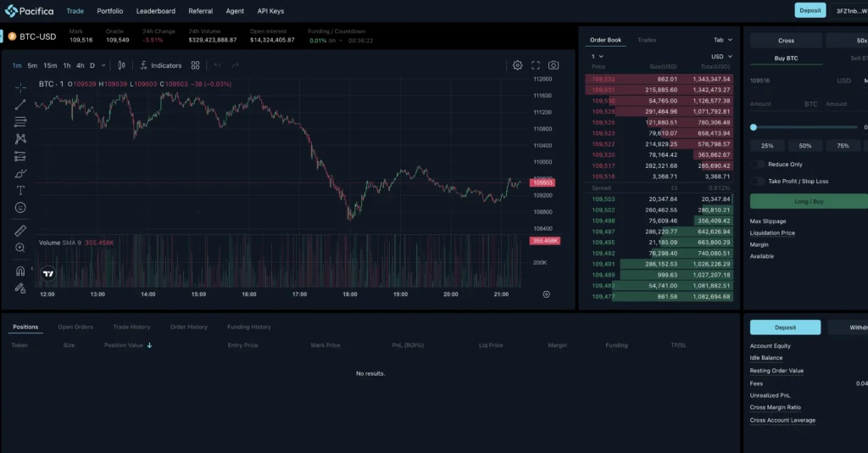Screen dimensions: 868x453
Task: Click the lock drawings tool icon
Action: (20, 288)
